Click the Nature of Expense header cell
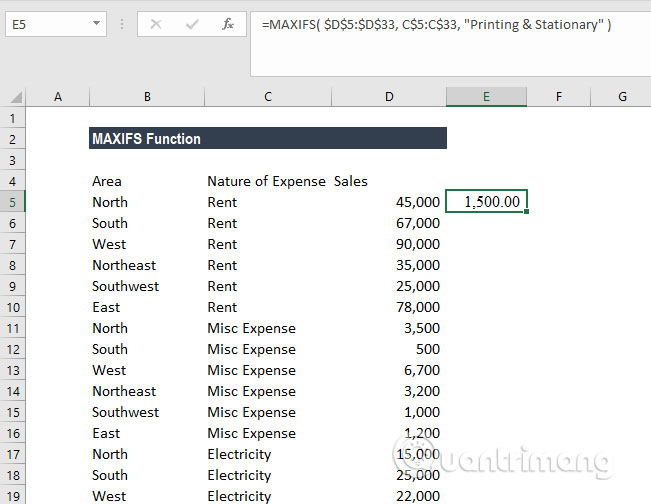 point(268,181)
